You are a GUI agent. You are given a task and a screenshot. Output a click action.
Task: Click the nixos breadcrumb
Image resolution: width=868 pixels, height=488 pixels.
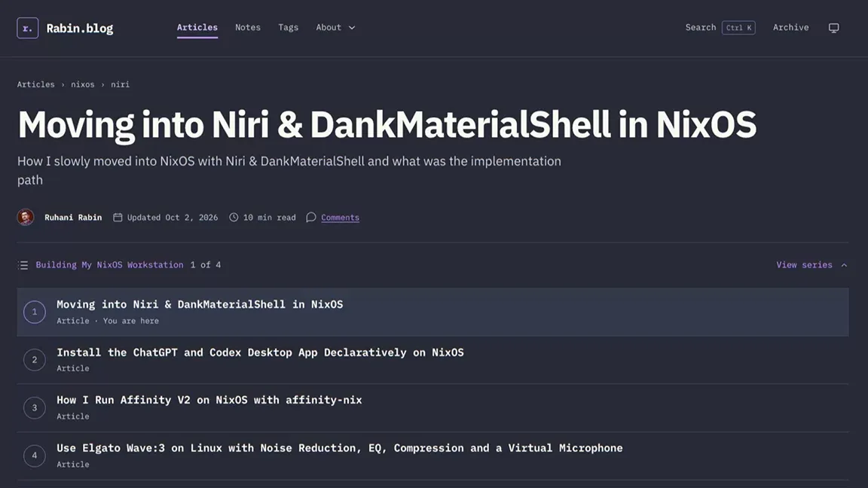(x=82, y=84)
